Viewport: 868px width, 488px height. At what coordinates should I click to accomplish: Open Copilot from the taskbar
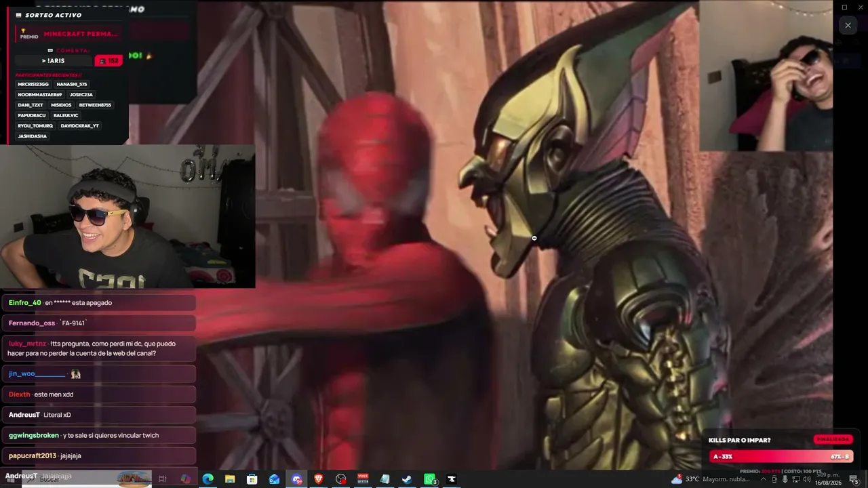[x=185, y=479]
